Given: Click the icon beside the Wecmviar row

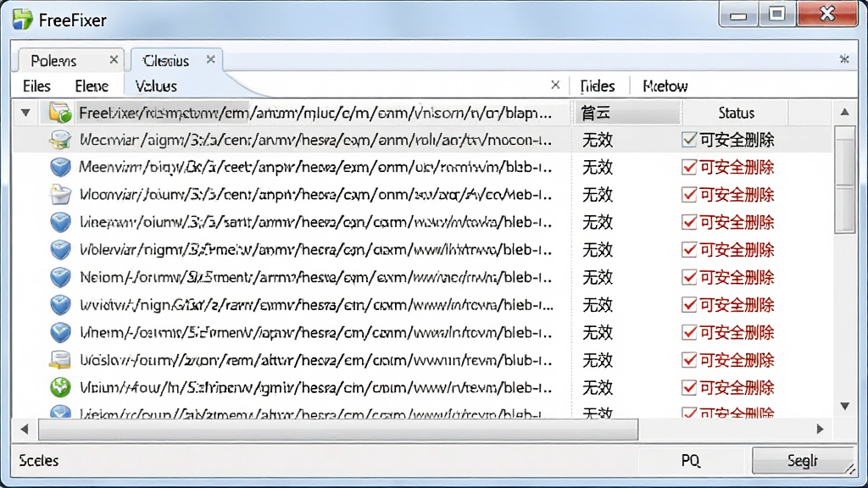Looking at the screenshot, I should (60, 140).
